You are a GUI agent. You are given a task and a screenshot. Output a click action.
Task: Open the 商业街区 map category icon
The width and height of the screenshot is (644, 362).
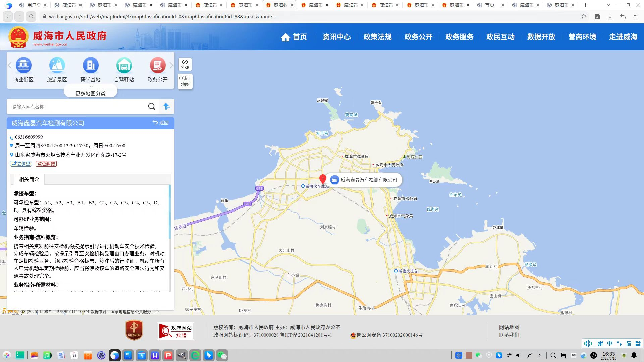pyautogui.click(x=23, y=66)
